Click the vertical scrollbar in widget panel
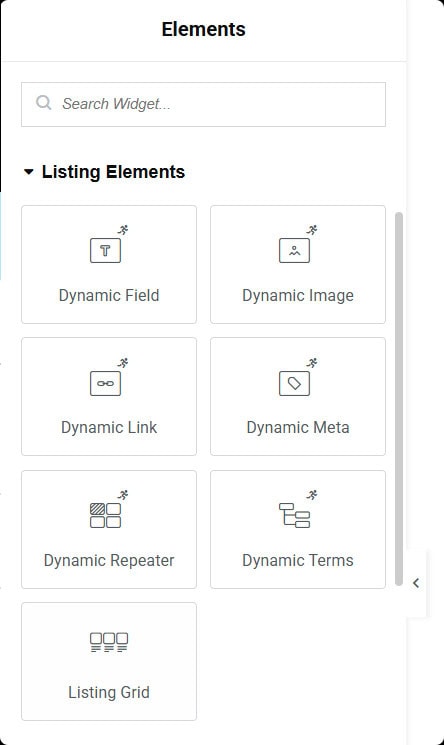Image resolution: width=444 pixels, height=745 pixels. click(399, 399)
